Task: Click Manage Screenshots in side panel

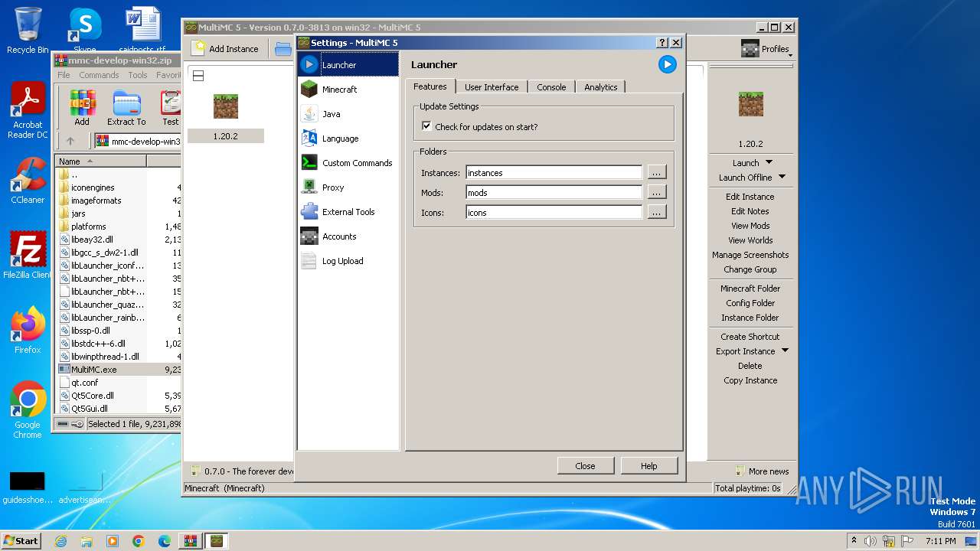Action: tap(750, 255)
